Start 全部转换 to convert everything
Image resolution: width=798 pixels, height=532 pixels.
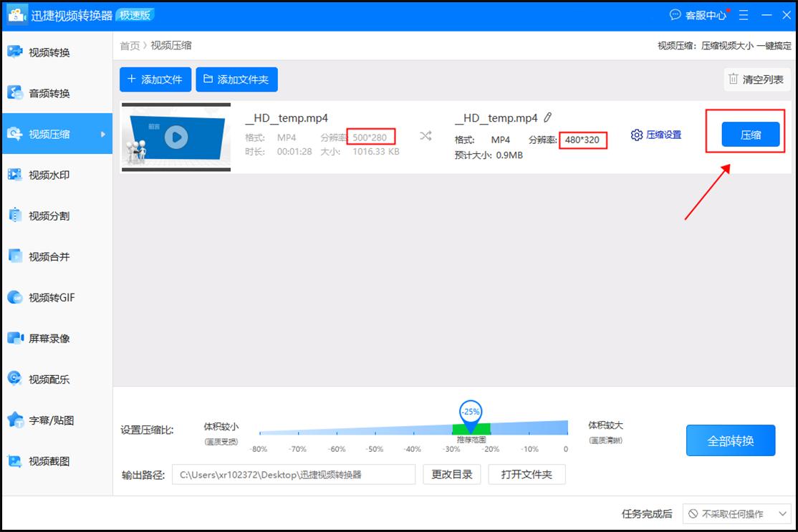731,440
